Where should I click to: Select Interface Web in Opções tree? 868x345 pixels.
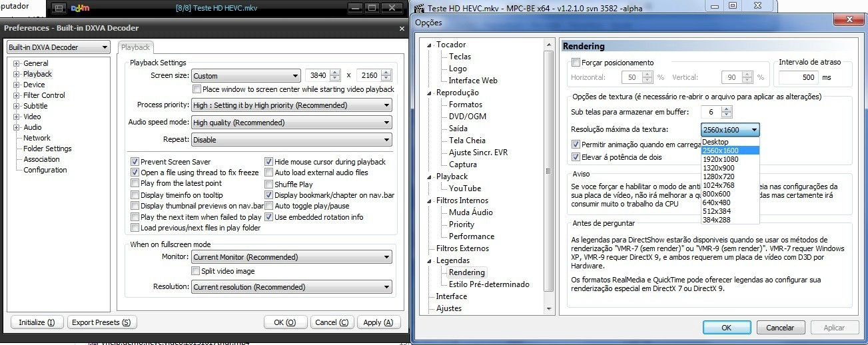pos(473,81)
